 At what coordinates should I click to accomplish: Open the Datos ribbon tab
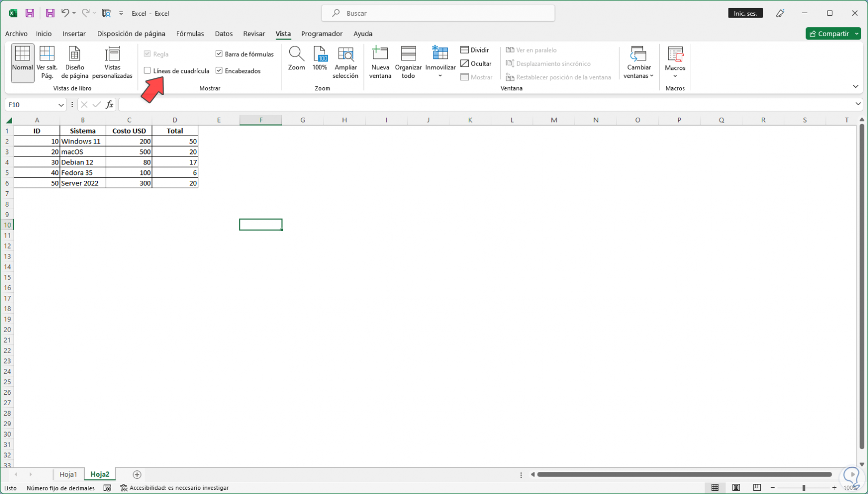224,34
